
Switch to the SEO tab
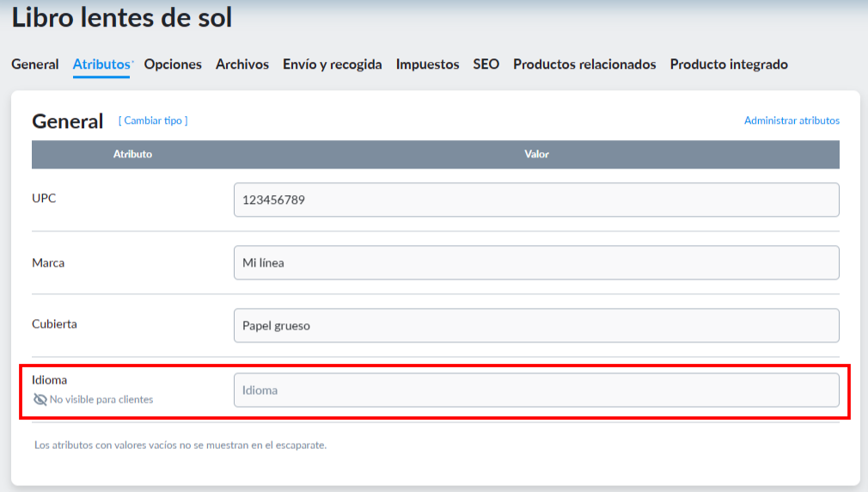(x=486, y=65)
